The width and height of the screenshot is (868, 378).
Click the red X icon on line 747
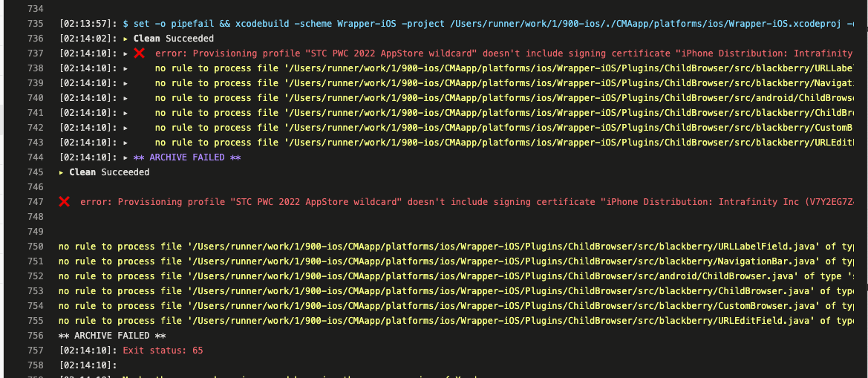64,202
